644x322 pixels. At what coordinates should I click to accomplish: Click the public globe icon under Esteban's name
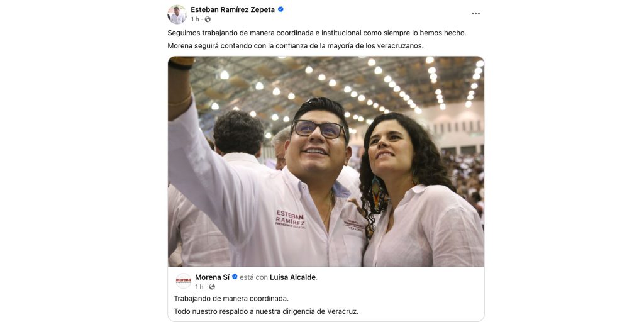(x=208, y=19)
